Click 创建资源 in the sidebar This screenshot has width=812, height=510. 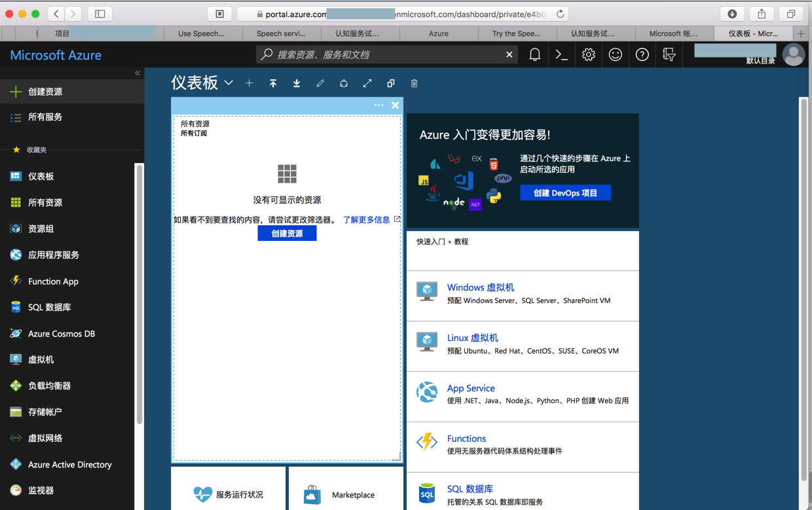72,92
